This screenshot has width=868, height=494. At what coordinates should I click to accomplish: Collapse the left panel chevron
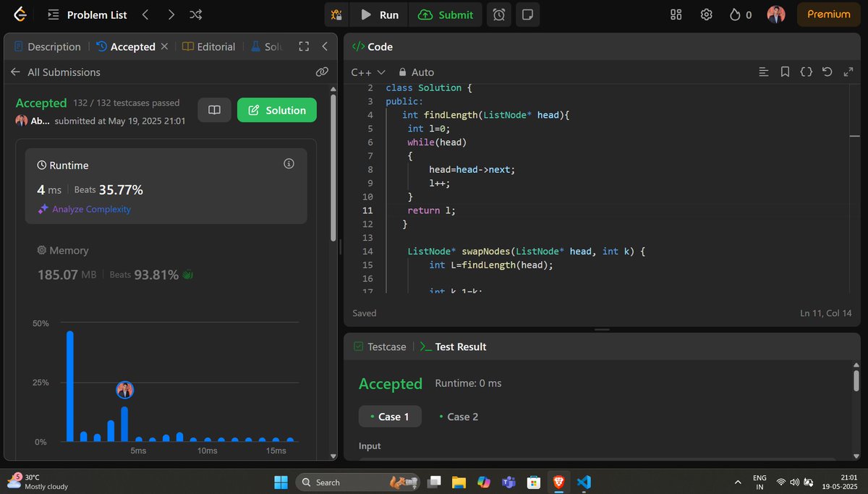[325, 46]
